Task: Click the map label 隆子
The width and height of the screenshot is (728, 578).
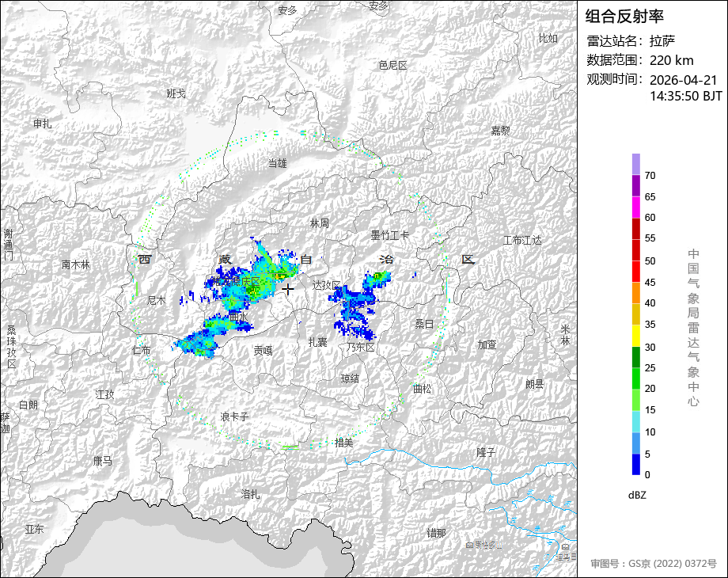Action: click(x=486, y=452)
